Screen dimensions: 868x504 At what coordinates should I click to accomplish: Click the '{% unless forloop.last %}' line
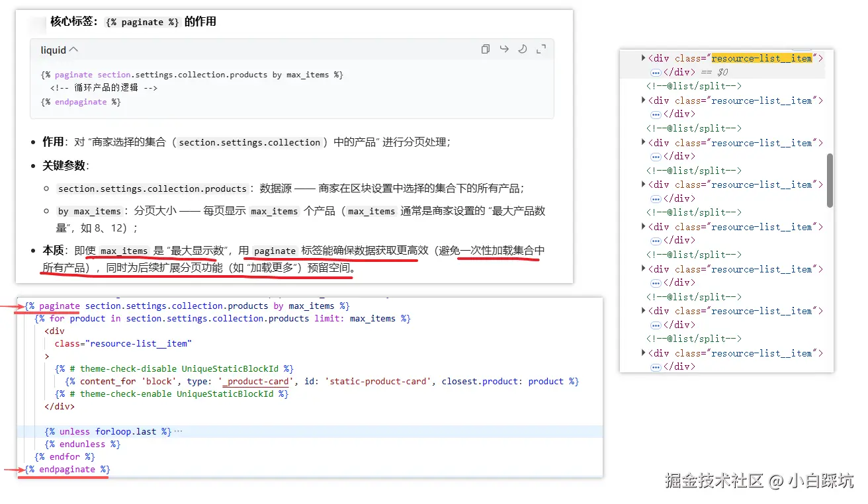pos(108,432)
